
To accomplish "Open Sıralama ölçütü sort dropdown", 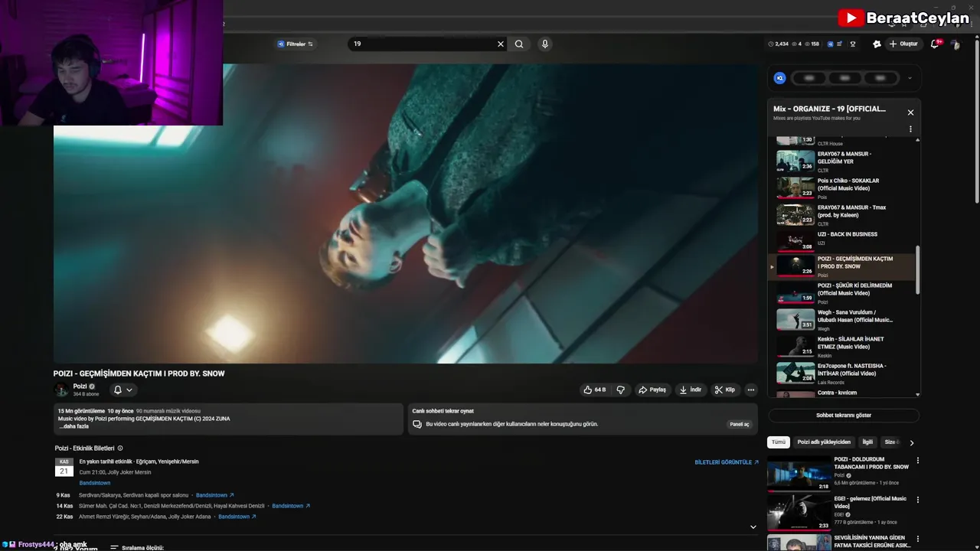I will pos(137,548).
